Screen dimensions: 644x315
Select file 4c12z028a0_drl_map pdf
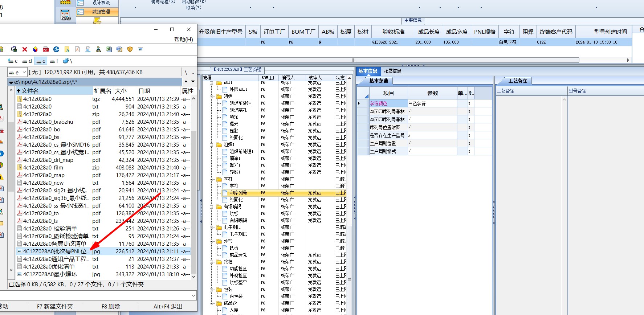tap(103, 160)
